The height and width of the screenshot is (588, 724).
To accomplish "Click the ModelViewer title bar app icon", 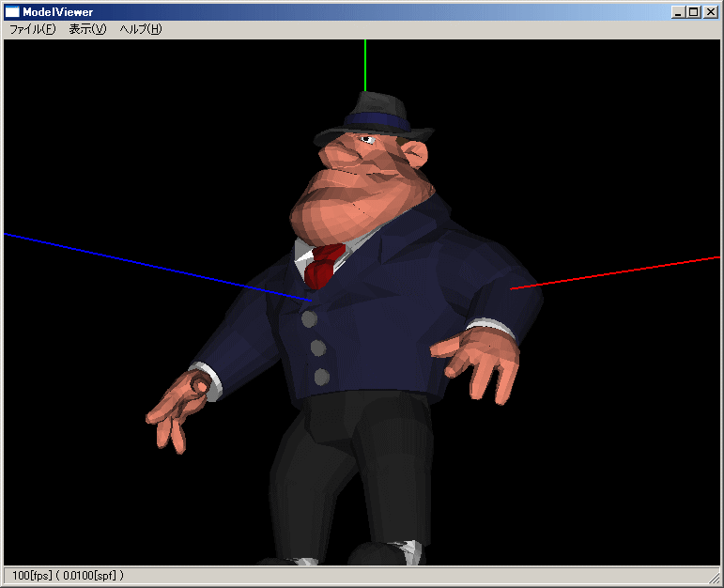I will [x=12, y=12].
